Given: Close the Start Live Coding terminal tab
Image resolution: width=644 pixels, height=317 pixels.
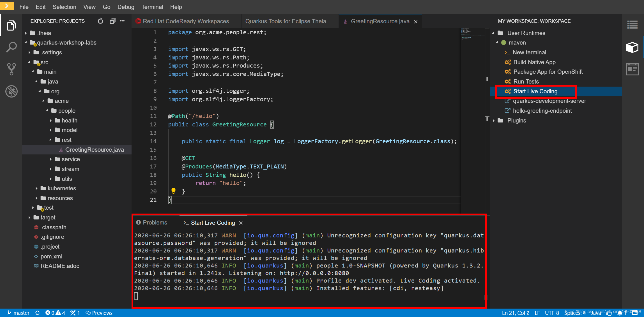Looking at the screenshot, I should point(241,223).
